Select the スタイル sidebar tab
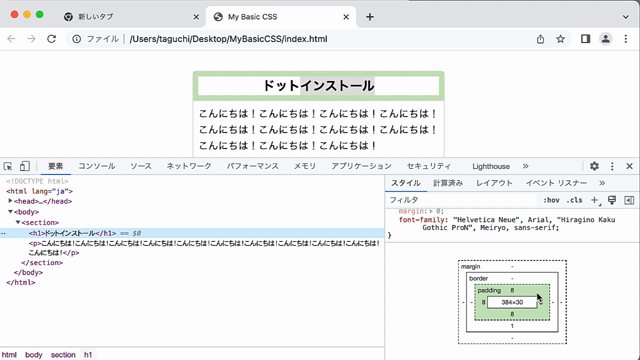The width and height of the screenshot is (640, 360). [x=406, y=183]
